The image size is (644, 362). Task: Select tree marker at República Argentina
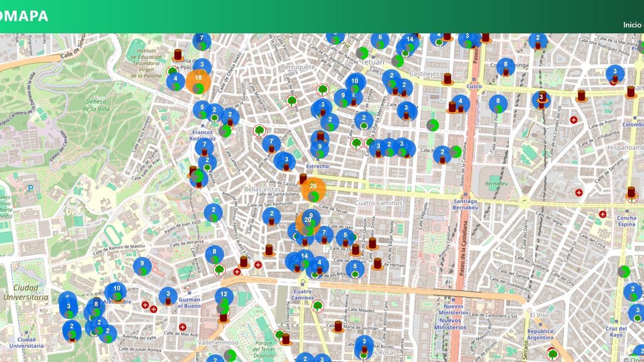click(552, 354)
